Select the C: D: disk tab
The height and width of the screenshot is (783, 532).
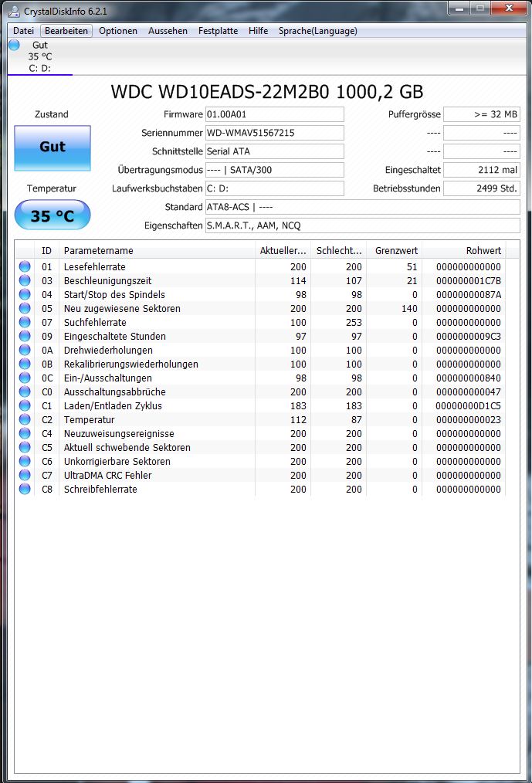[40, 56]
